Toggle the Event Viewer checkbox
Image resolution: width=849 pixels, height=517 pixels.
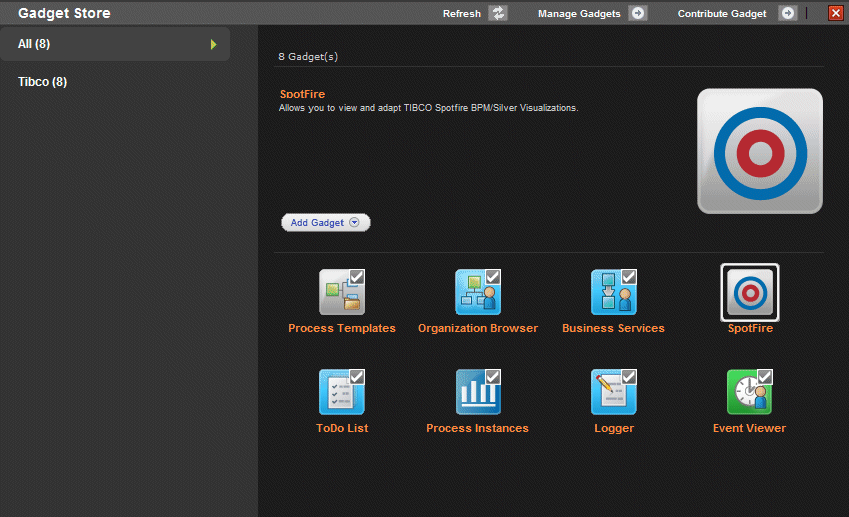[x=765, y=376]
